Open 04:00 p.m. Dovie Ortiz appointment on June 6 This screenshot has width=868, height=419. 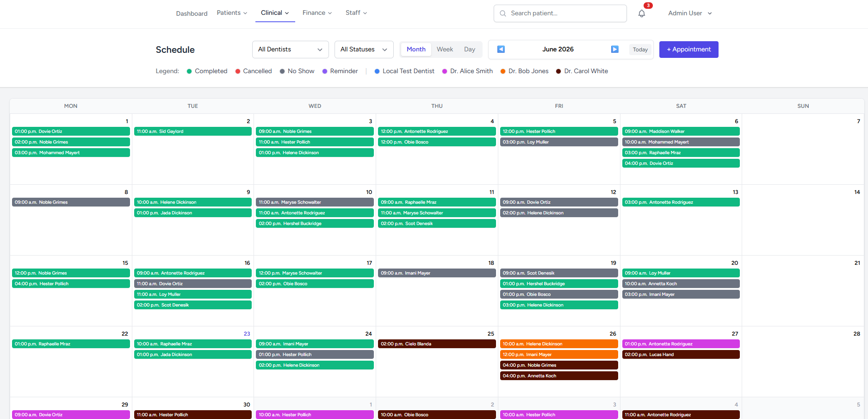[681, 163]
